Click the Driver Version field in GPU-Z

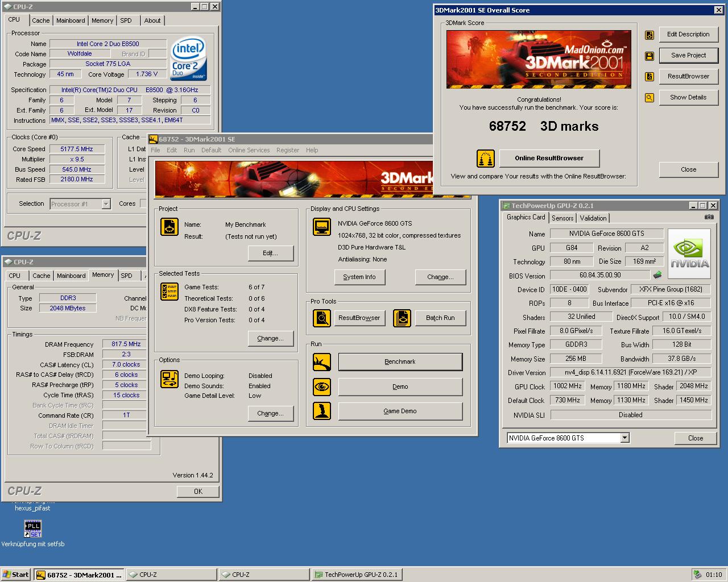coord(631,372)
